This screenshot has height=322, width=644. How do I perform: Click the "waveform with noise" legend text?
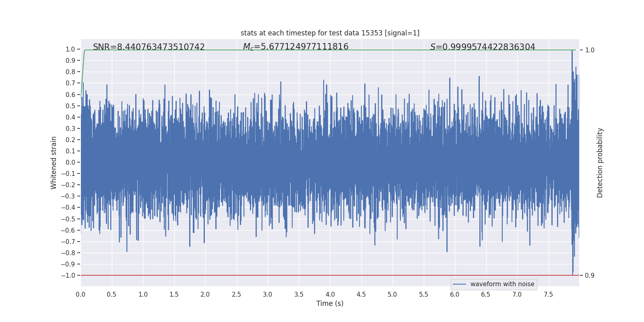[x=502, y=284]
